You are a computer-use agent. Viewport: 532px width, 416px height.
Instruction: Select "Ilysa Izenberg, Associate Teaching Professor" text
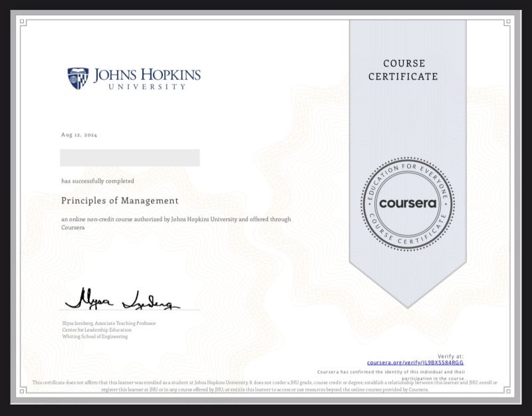109,323
